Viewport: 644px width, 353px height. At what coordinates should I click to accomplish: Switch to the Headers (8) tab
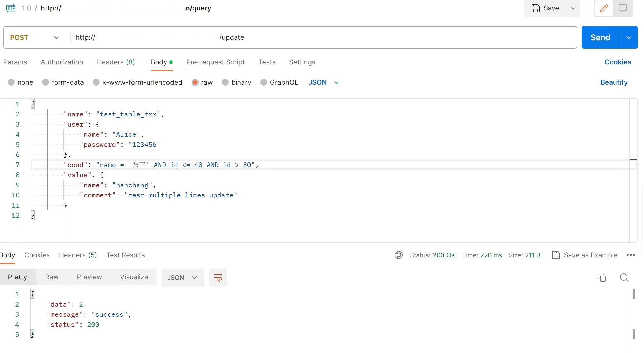(116, 62)
